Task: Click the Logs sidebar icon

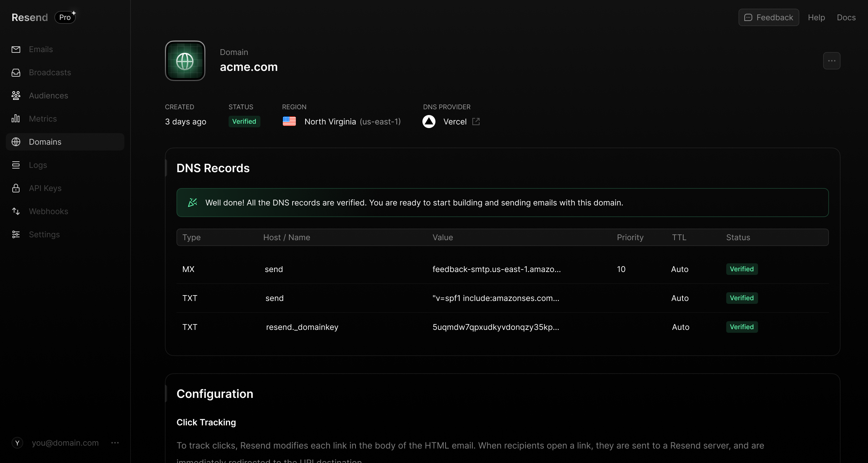Action: tap(16, 165)
